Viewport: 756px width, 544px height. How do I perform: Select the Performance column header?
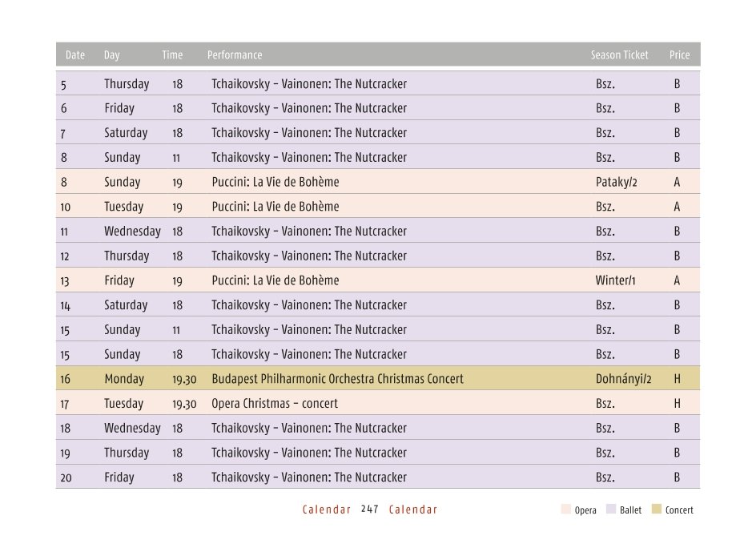pyautogui.click(x=235, y=55)
